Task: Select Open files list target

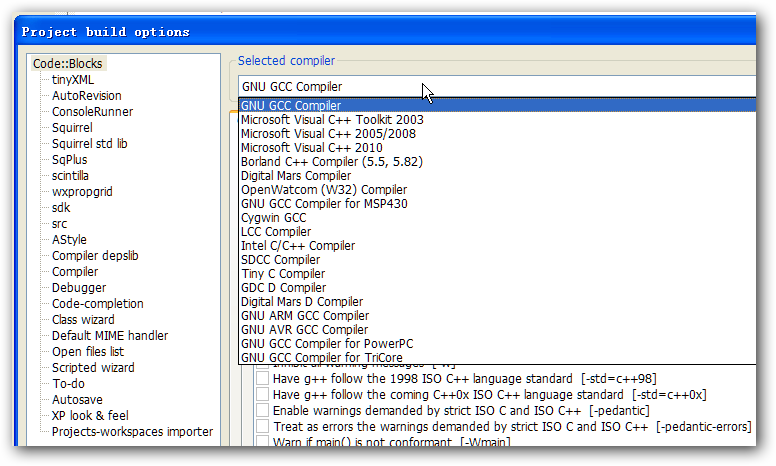Action: 88,352
